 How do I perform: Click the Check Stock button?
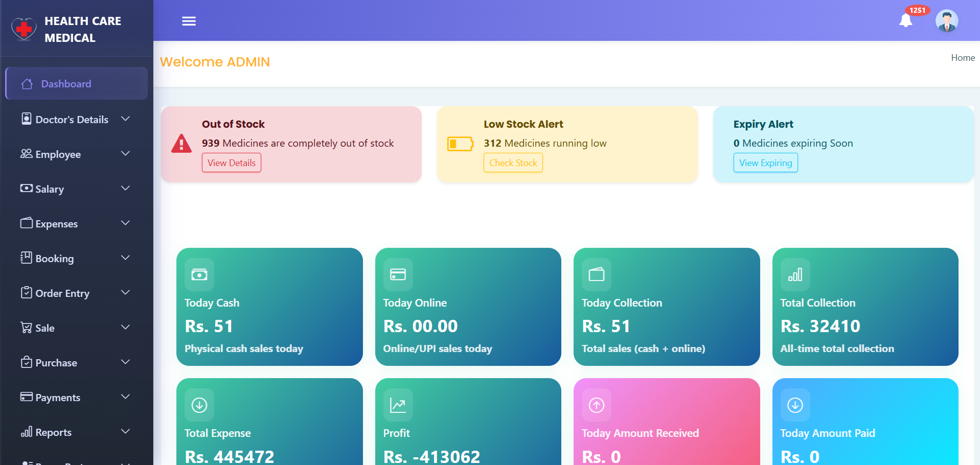[x=513, y=163]
